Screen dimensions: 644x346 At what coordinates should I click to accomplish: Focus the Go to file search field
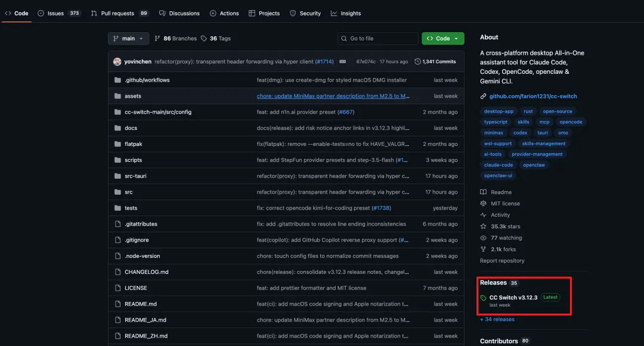point(377,39)
